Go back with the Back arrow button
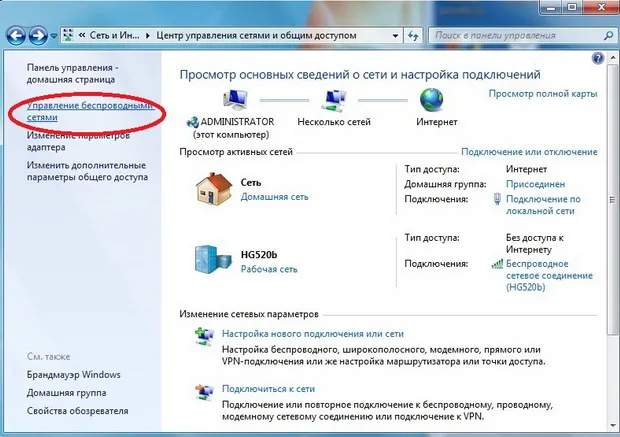620x437 pixels. click(x=16, y=36)
